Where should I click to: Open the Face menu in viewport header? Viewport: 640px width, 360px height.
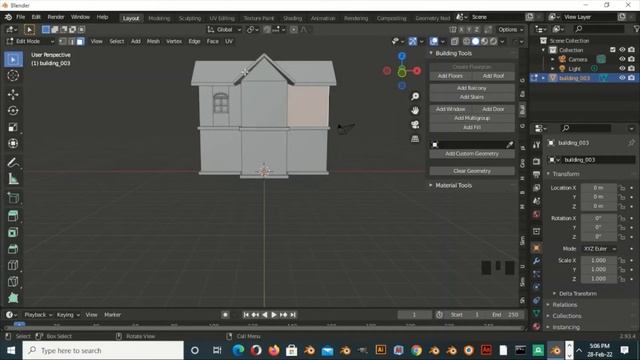[212, 41]
